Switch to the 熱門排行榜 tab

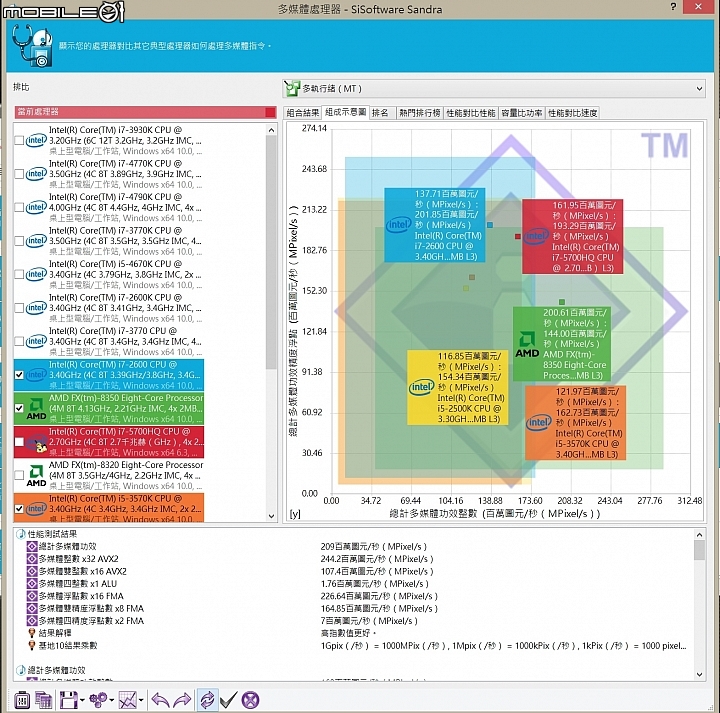pyautogui.click(x=420, y=113)
